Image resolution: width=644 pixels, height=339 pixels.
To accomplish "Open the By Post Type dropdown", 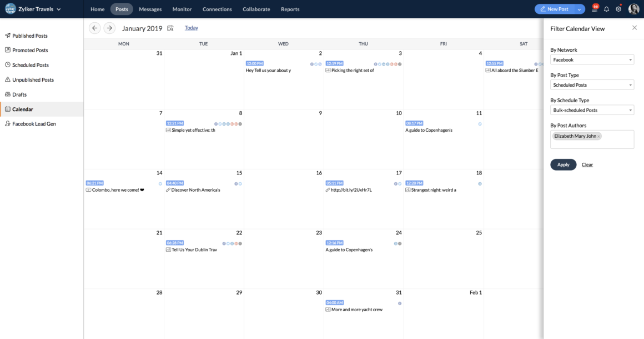I will pyautogui.click(x=592, y=85).
